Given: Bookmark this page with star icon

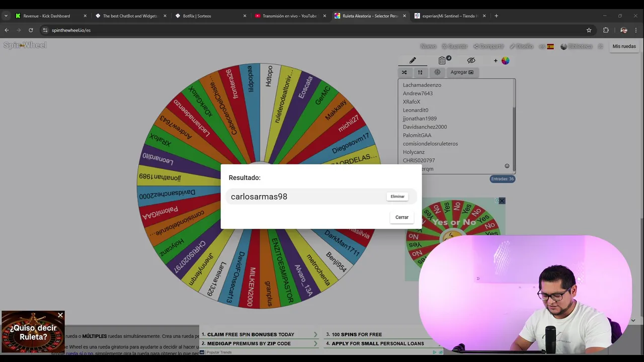Looking at the screenshot, I should pos(589,30).
